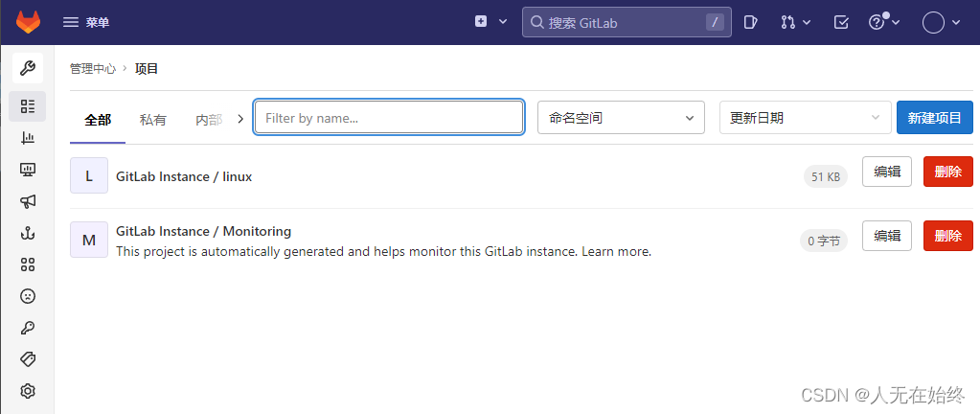Open the M avatar of Monitoring project
The width and height of the screenshot is (980, 414).
click(89, 240)
